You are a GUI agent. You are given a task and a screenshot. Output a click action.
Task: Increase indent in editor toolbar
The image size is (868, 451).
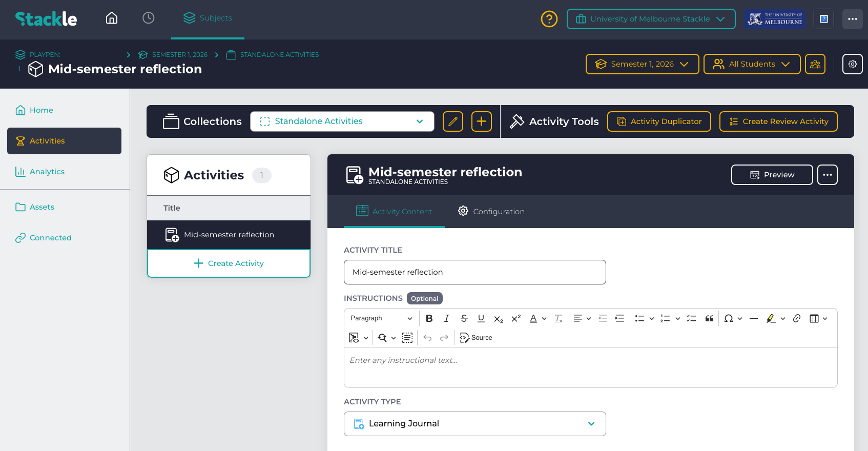tap(620, 318)
